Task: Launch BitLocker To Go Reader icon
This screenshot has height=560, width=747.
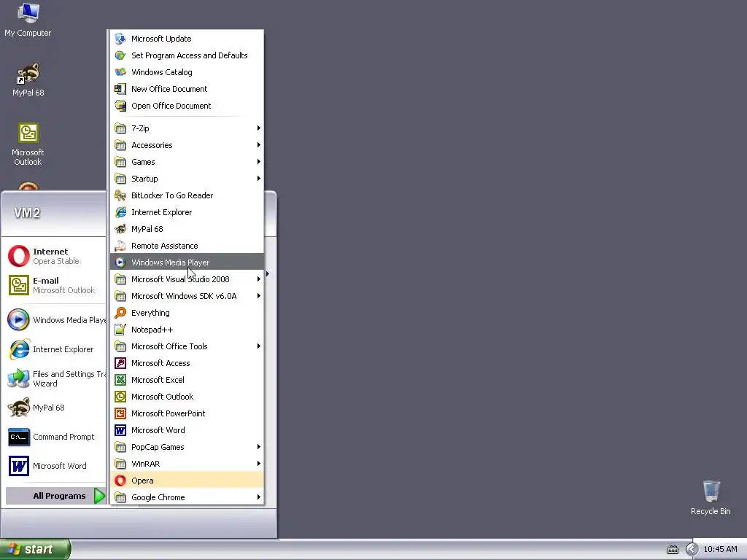Action: point(120,195)
